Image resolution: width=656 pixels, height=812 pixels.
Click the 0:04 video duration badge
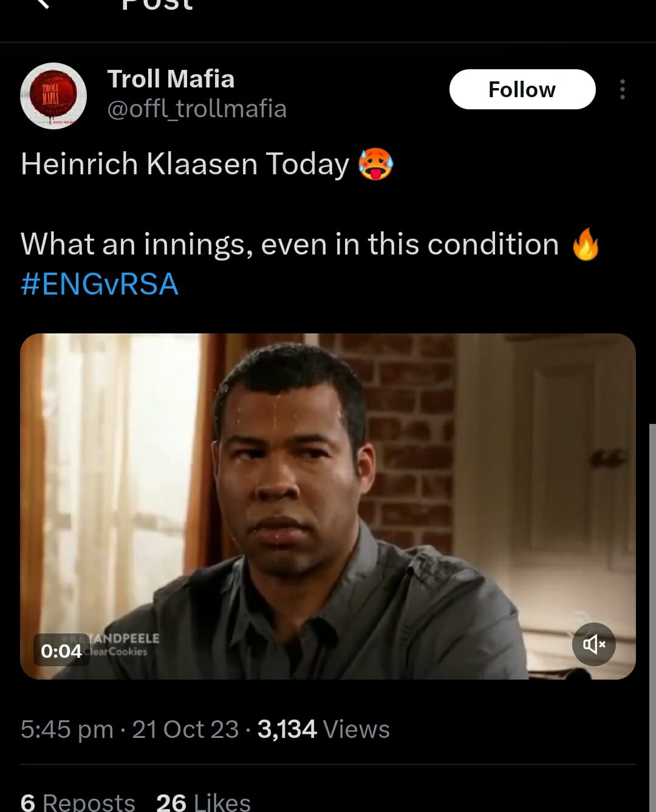[x=61, y=650]
